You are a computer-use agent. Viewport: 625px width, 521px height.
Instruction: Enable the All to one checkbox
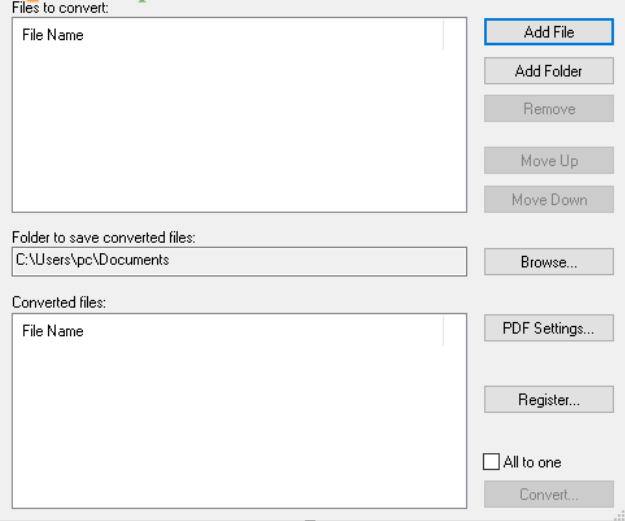(490, 462)
